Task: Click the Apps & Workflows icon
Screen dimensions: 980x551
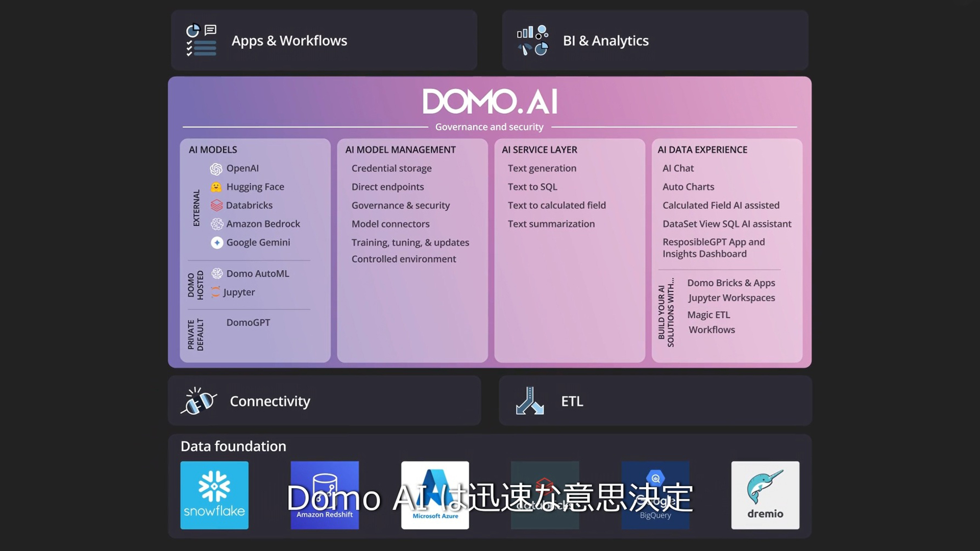Action: point(201,40)
